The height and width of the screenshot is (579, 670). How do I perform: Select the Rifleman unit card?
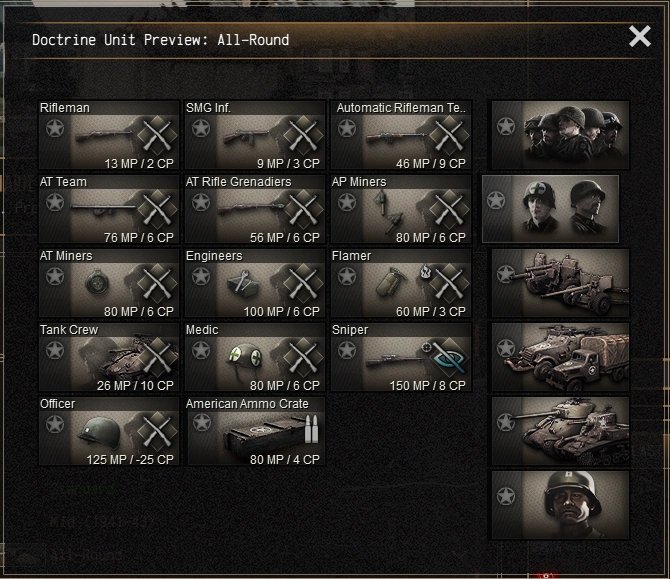109,135
